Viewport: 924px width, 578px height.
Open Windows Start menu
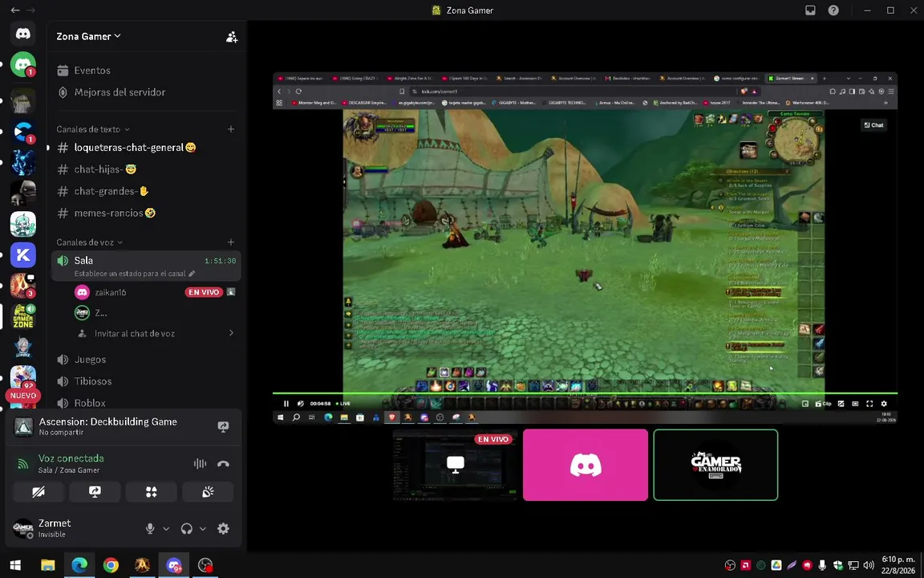(x=15, y=565)
